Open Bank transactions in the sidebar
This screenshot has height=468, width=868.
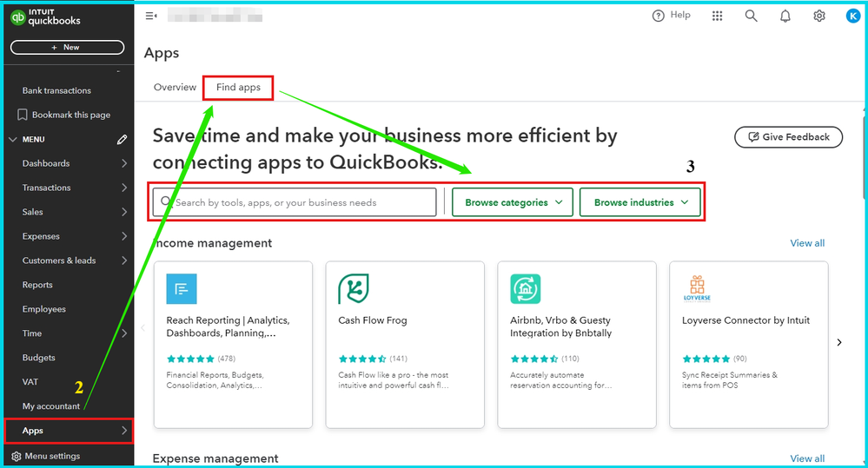pyautogui.click(x=56, y=90)
